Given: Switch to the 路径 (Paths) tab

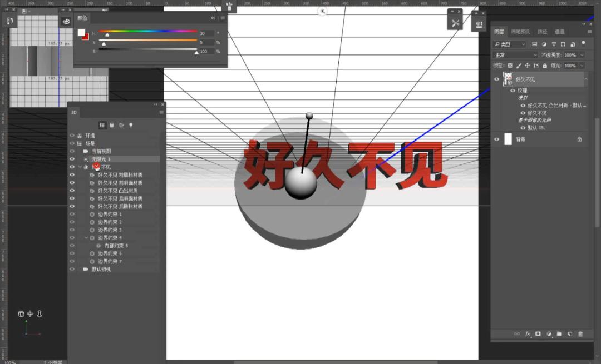Looking at the screenshot, I should pyautogui.click(x=542, y=32).
